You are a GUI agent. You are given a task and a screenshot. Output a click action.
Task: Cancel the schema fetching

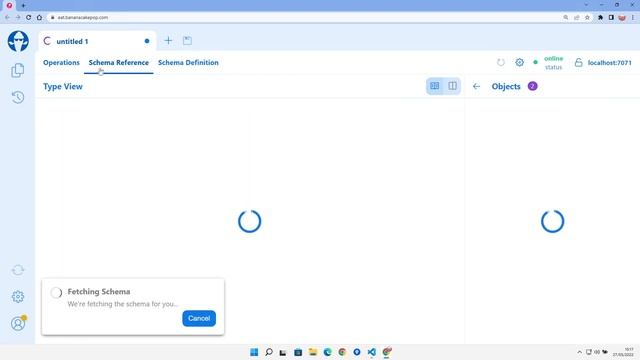(199, 318)
